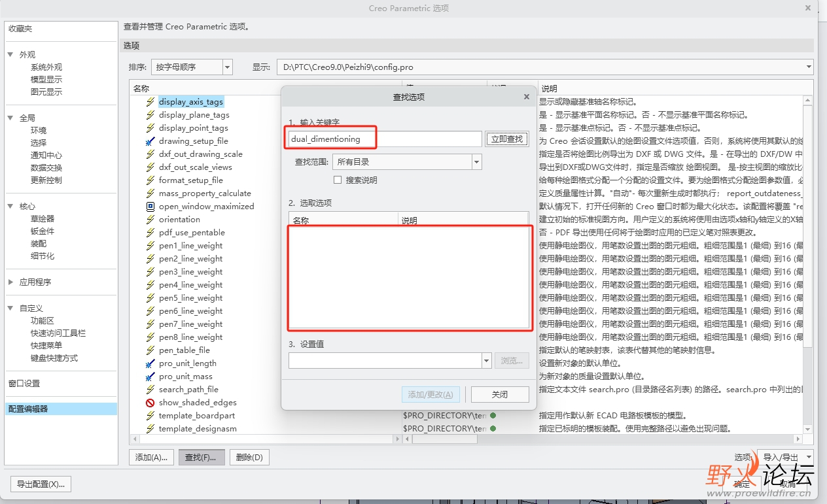Click lightning icon beside display_plane_tags
Image resolution: width=827 pixels, height=504 pixels.
150,115
